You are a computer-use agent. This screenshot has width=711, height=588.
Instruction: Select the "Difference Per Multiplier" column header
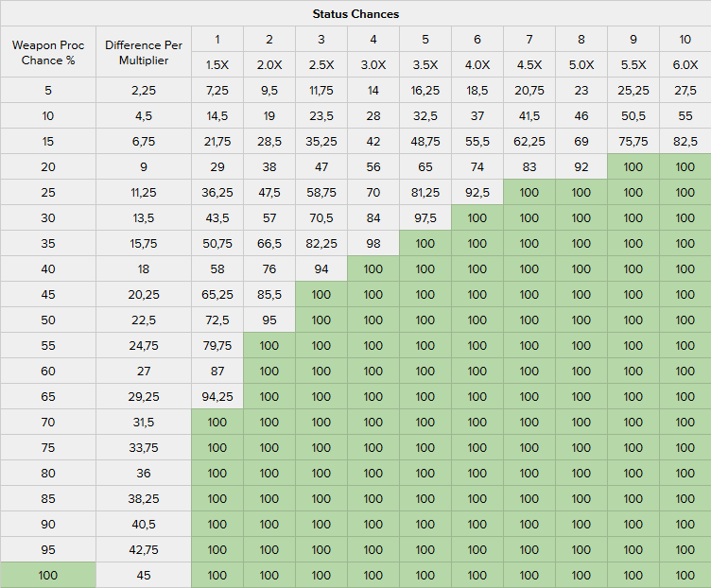[x=144, y=53]
